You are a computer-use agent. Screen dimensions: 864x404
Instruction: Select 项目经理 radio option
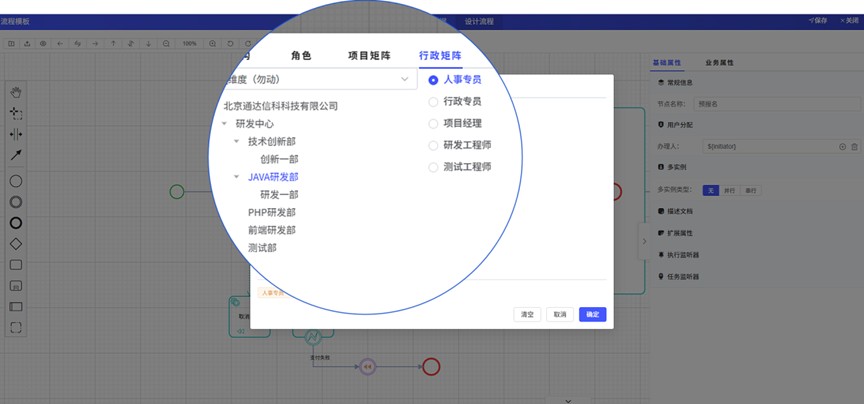433,123
